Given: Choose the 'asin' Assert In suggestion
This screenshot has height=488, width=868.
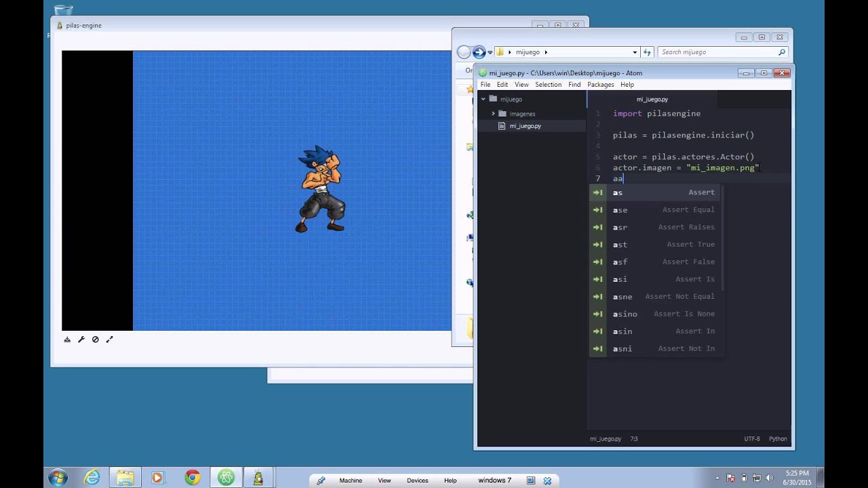Looking at the screenshot, I should [656, 331].
